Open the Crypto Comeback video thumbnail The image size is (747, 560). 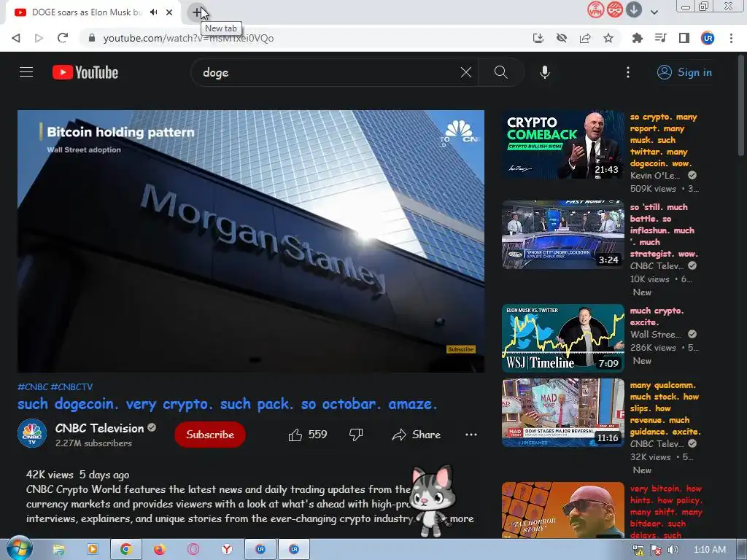click(x=562, y=145)
